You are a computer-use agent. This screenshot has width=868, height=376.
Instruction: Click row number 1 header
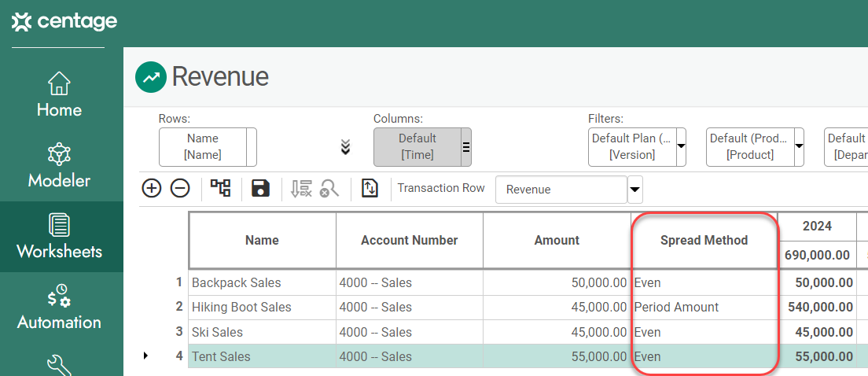pyautogui.click(x=178, y=282)
